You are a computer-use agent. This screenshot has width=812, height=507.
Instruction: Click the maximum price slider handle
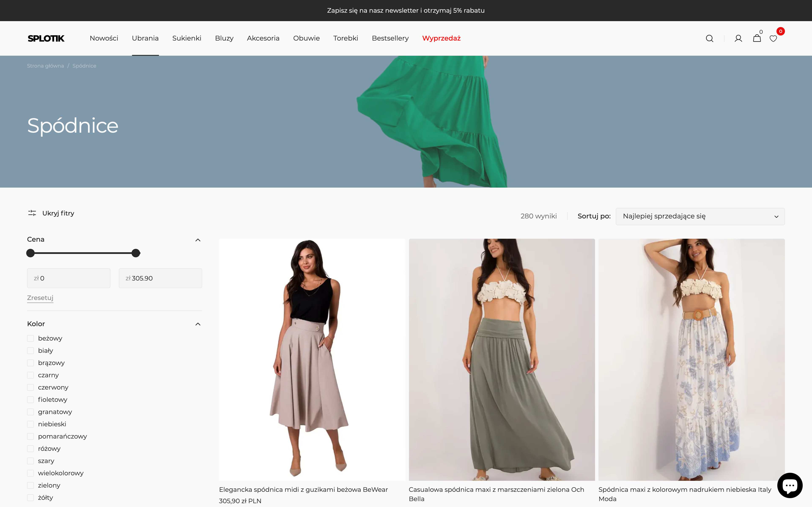(x=136, y=253)
